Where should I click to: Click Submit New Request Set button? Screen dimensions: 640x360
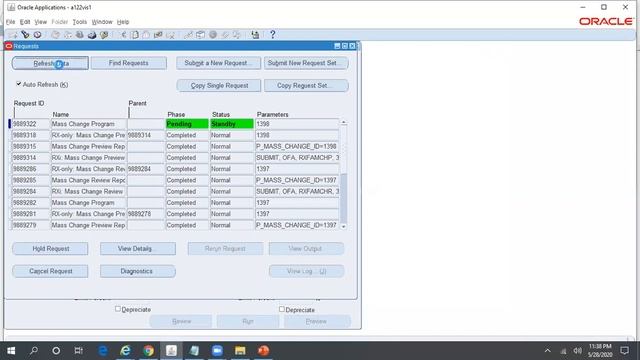[x=306, y=63]
